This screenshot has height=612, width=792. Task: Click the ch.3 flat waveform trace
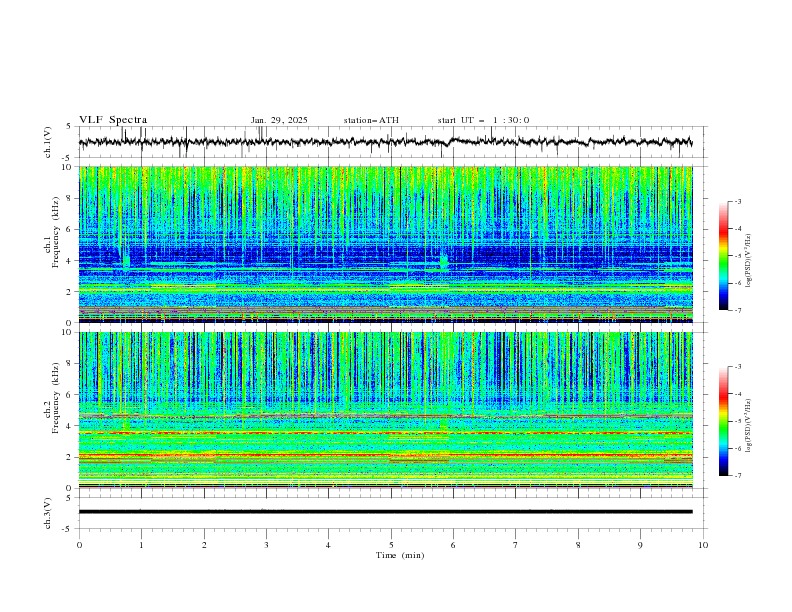pos(385,512)
